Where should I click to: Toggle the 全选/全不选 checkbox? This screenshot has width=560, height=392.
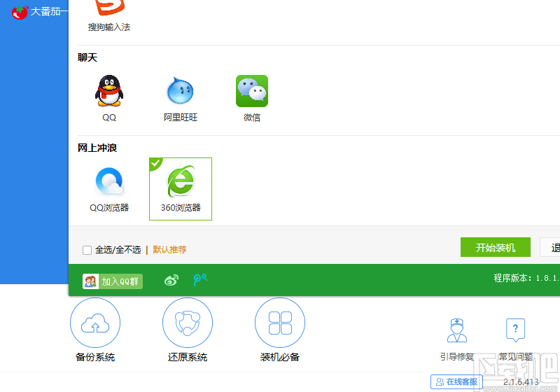[87, 250]
